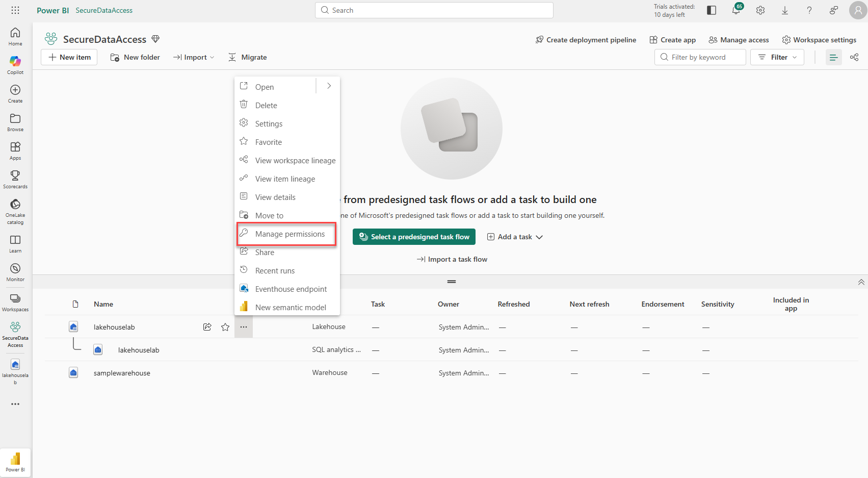Favorite lakehouselab with star icon

(225, 327)
